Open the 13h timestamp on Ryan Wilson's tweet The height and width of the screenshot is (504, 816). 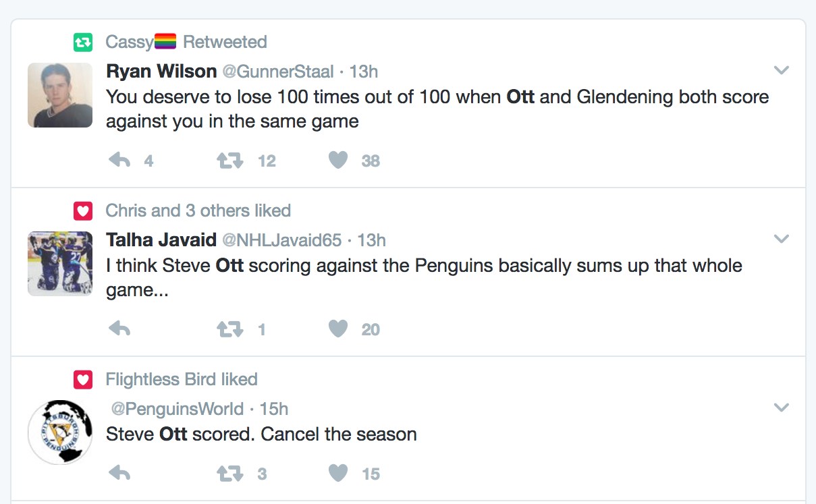click(x=363, y=71)
